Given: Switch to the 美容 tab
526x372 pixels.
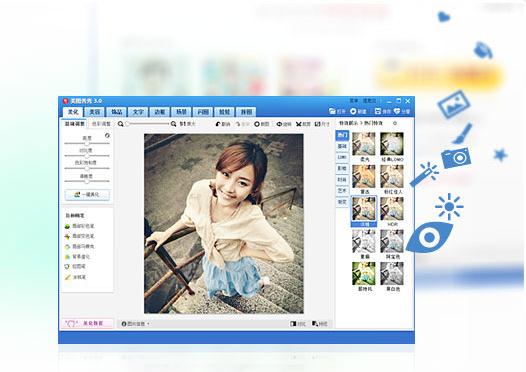Looking at the screenshot, I should 95,112.
